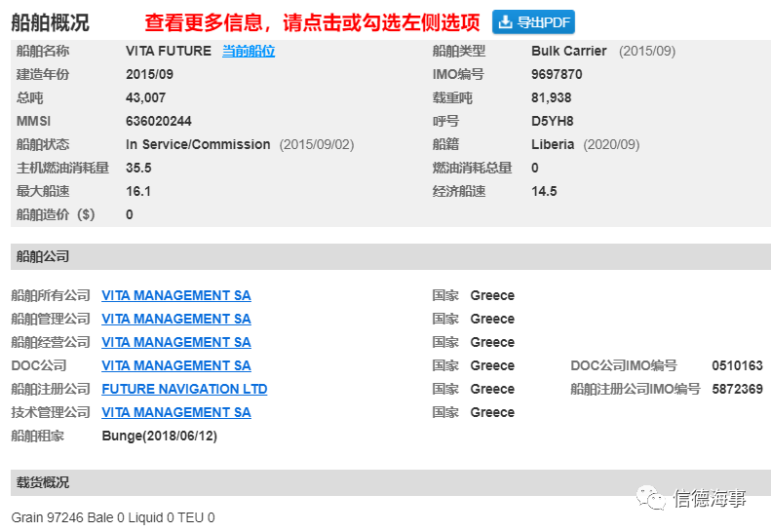Click the WeChat logo icon in the watermark
Screen dimensions: 771x532
652,498
